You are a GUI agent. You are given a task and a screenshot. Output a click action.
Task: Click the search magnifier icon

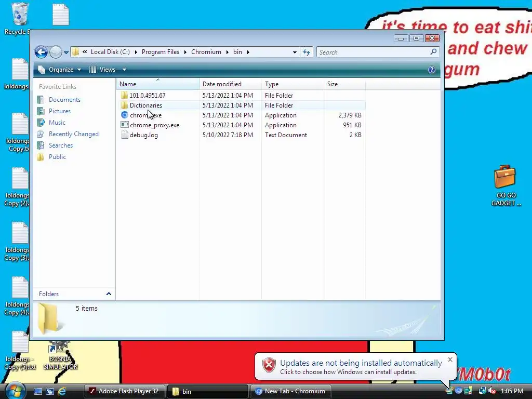pos(433,52)
